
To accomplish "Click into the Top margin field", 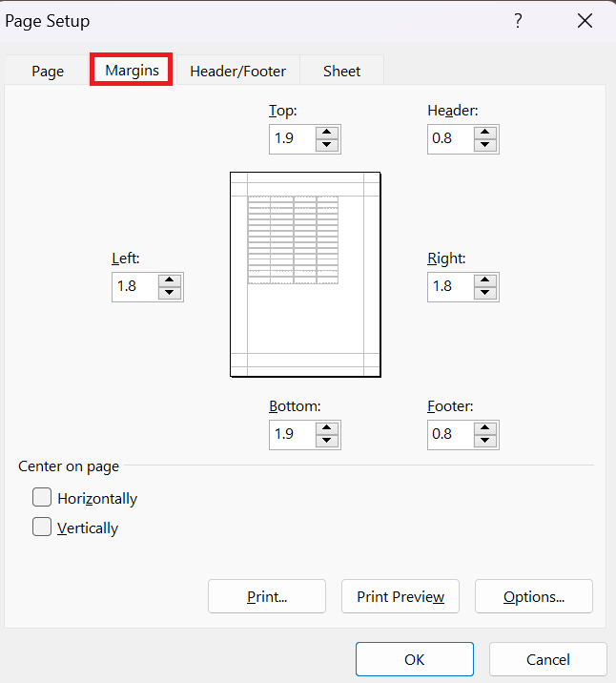I will (292, 139).
